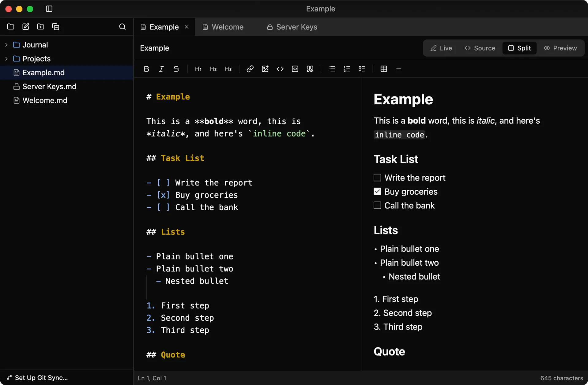Select Example.md in the file tree
This screenshot has height=385, width=588.
click(x=67, y=73)
